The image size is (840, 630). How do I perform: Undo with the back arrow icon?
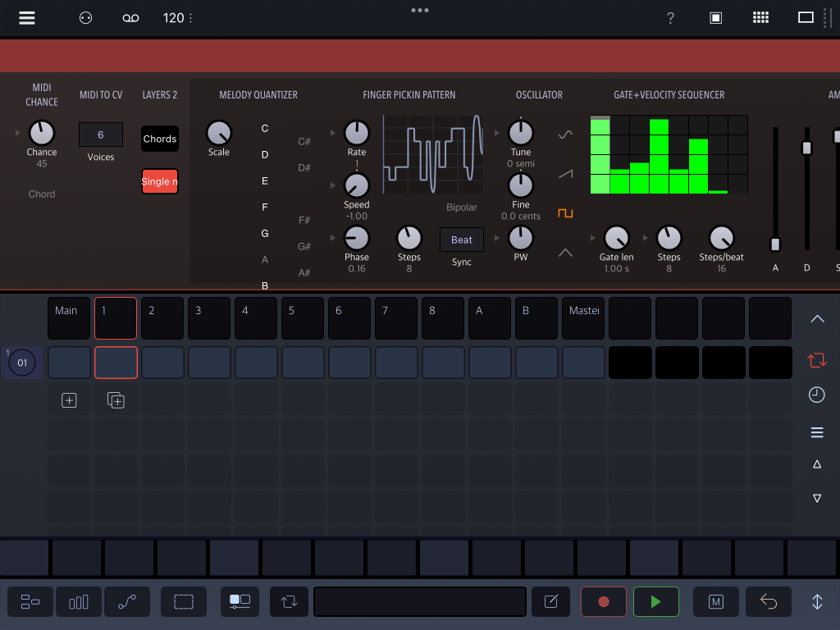tap(768, 601)
